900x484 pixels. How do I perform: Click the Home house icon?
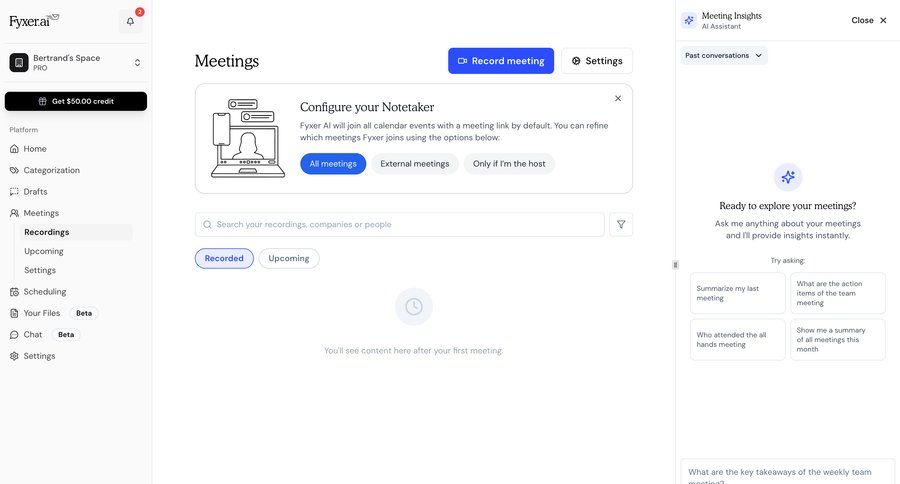click(14, 149)
